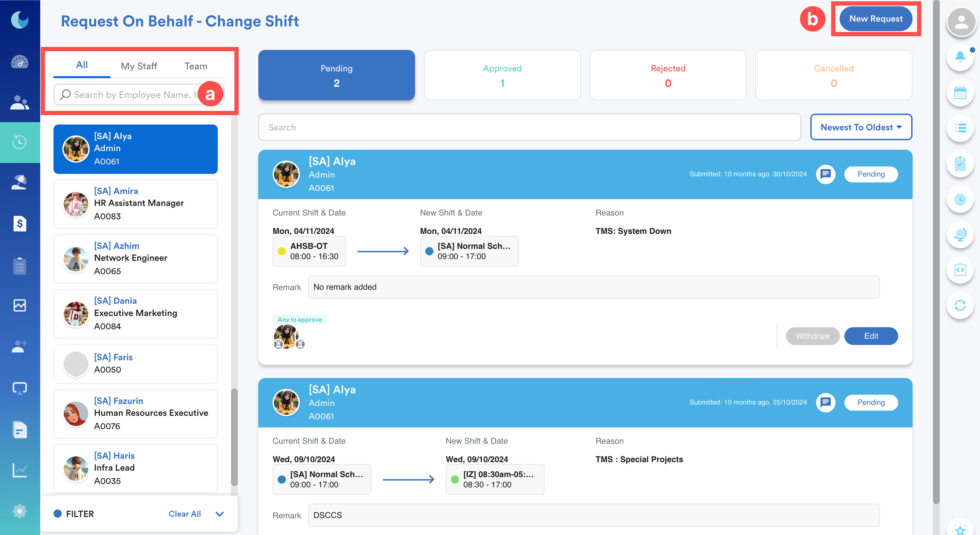Viewport: 980px width, 535px height.
Task: Click the refresh sync icon on right
Action: [960, 305]
